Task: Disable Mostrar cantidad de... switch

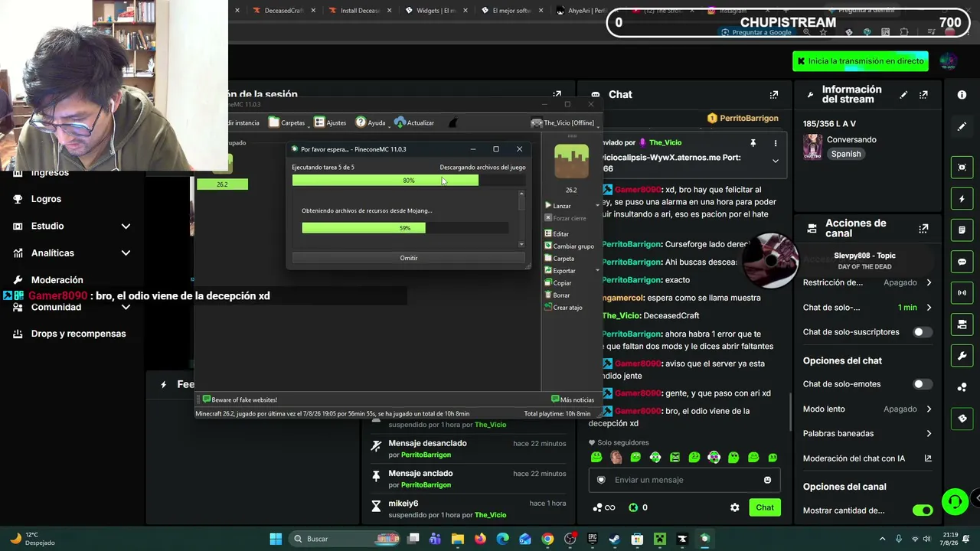Action: (x=923, y=510)
